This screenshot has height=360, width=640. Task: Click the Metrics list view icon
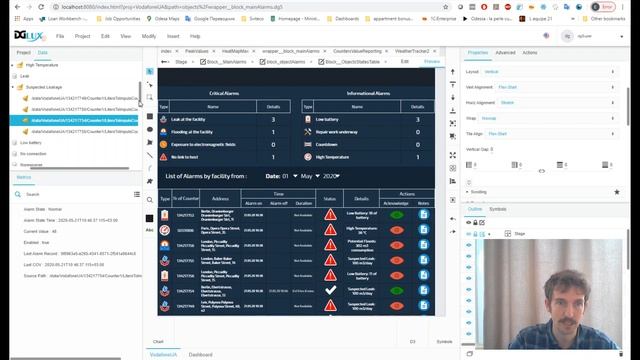[137, 194]
